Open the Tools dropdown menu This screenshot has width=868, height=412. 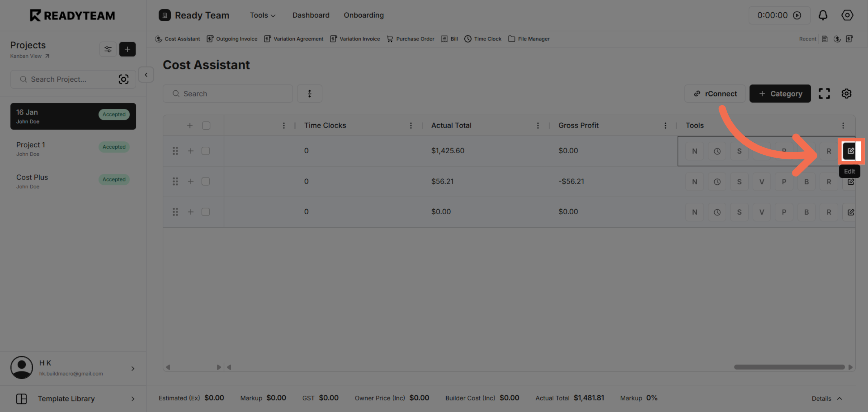263,15
